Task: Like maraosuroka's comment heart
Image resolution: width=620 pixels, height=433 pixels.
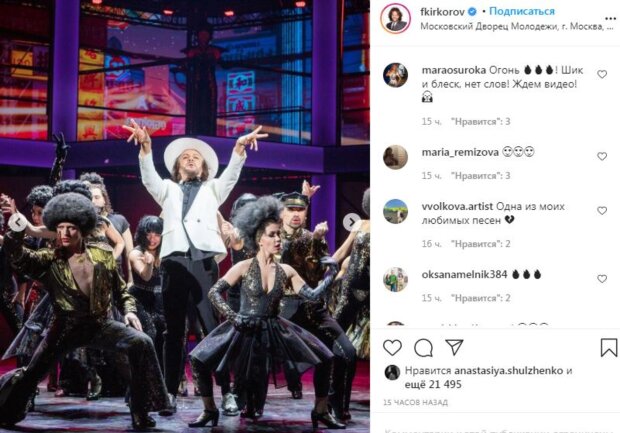Action: (x=602, y=74)
